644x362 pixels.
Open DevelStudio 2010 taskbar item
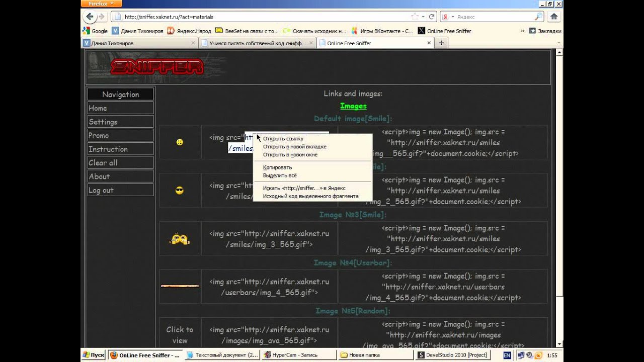[453, 355]
